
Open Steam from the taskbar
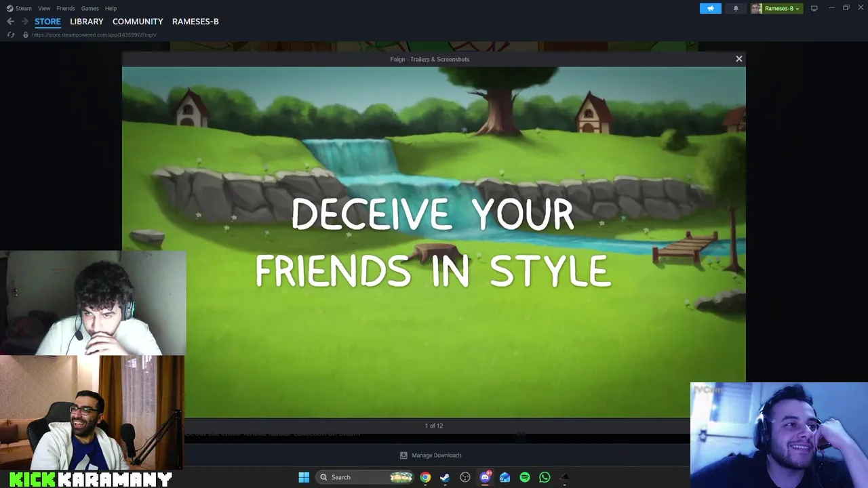point(445,477)
